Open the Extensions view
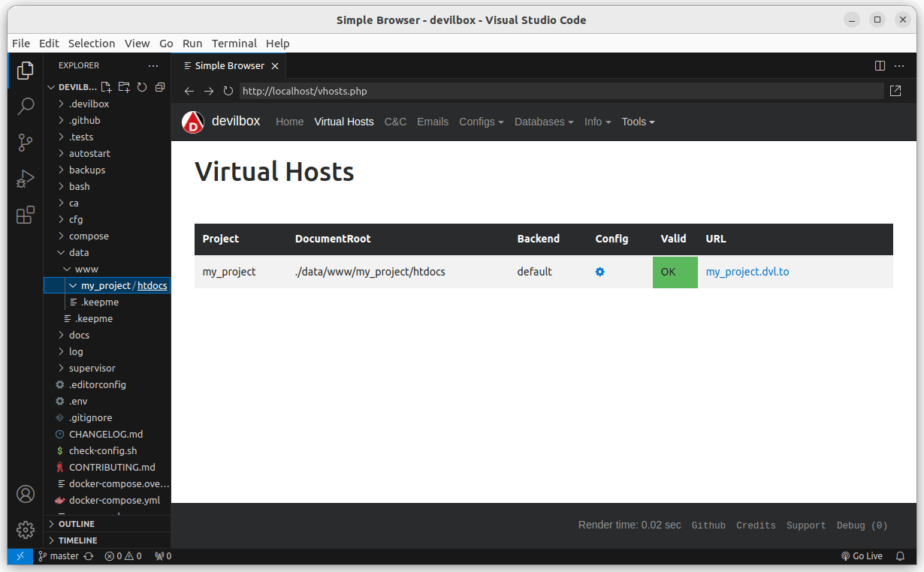This screenshot has width=924, height=572. 26,215
